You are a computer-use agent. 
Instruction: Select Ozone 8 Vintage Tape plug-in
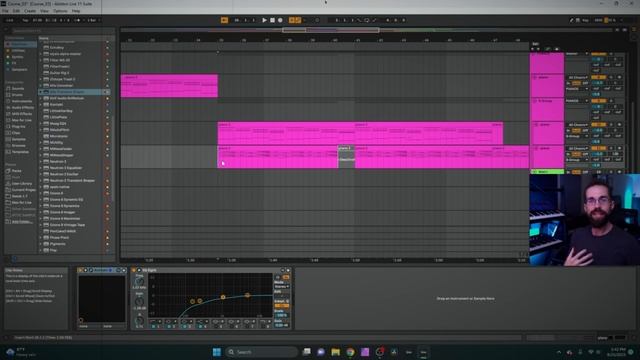(67, 225)
